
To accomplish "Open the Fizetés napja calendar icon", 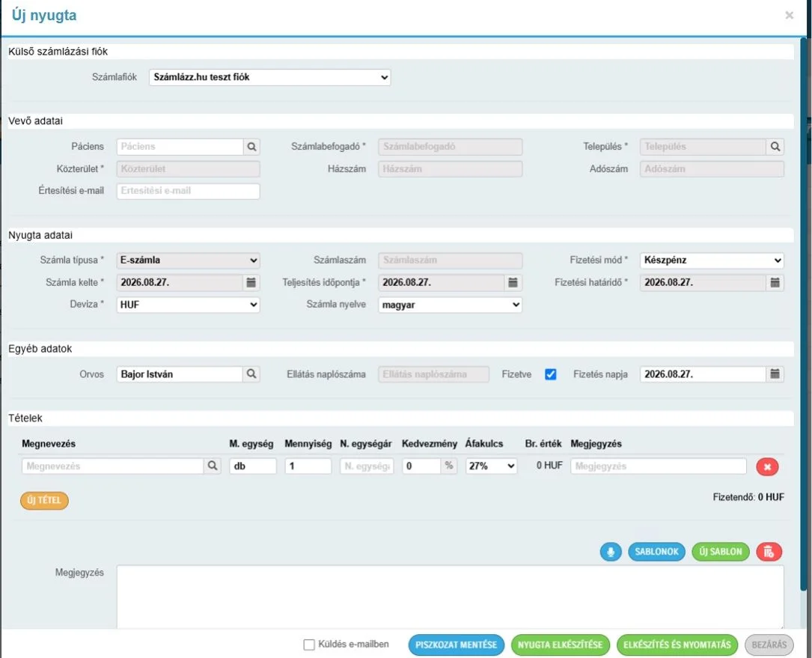I will [775, 374].
